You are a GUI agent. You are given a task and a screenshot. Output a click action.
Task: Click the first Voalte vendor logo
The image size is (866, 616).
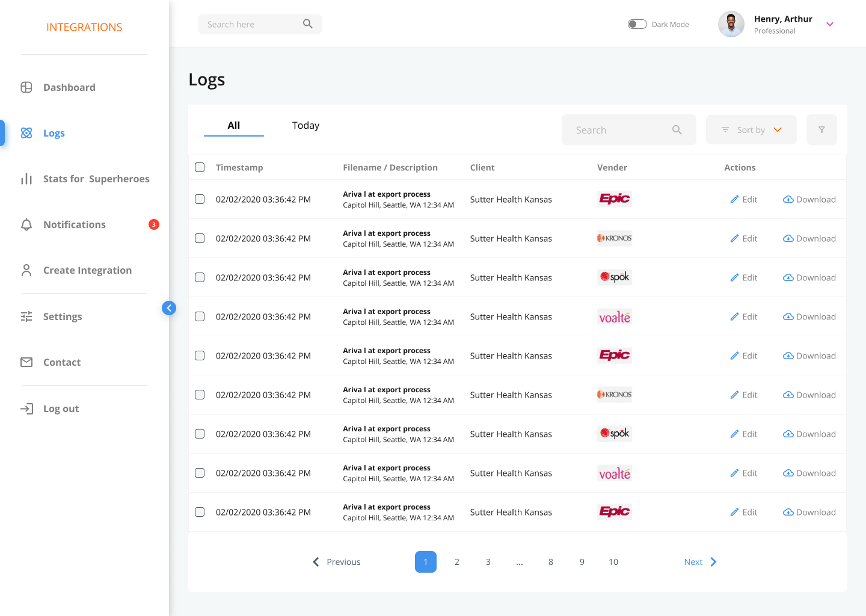(615, 316)
